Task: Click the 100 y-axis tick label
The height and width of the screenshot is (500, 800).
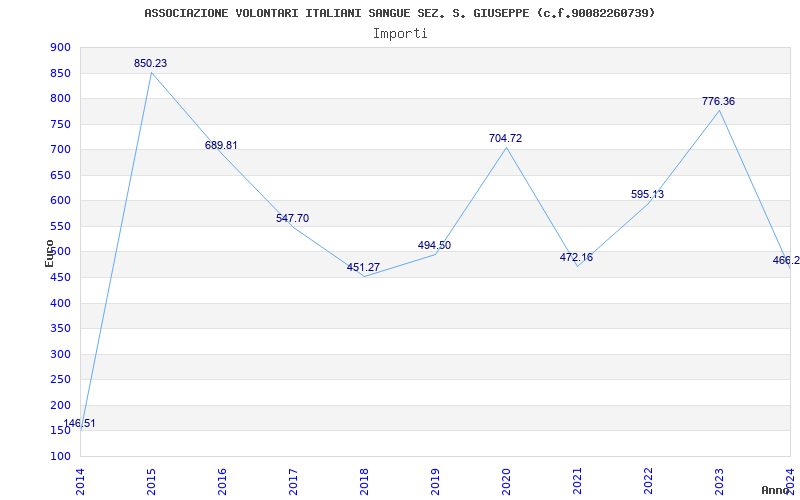Action: point(60,456)
